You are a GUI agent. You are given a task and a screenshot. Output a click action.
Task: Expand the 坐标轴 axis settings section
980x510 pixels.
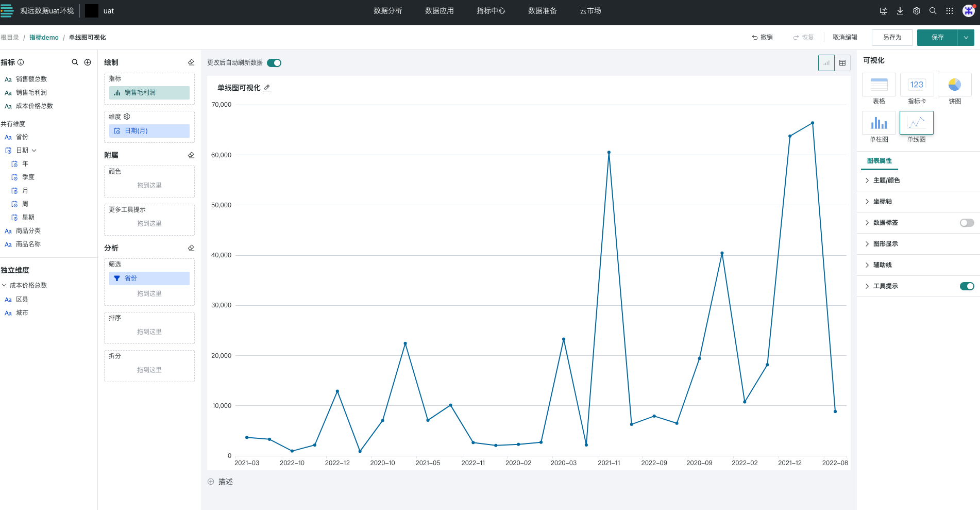coord(882,202)
